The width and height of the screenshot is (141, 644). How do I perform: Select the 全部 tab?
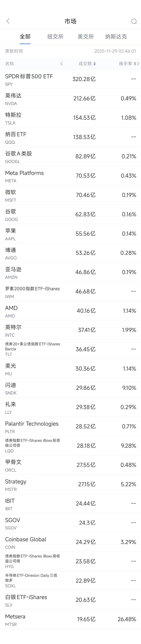pyautogui.click(x=25, y=37)
